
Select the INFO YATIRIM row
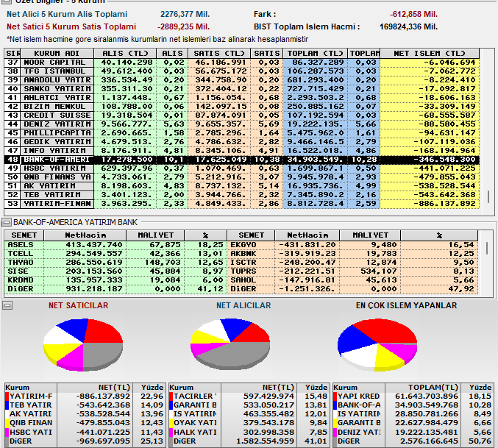click(x=242, y=151)
